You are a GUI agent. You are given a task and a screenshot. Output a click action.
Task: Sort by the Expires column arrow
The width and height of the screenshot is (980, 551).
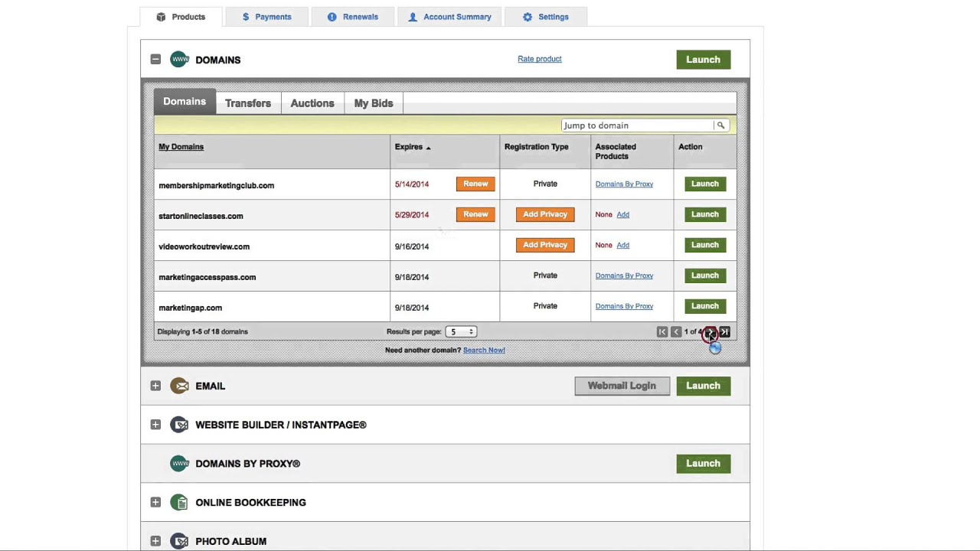click(x=428, y=148)
